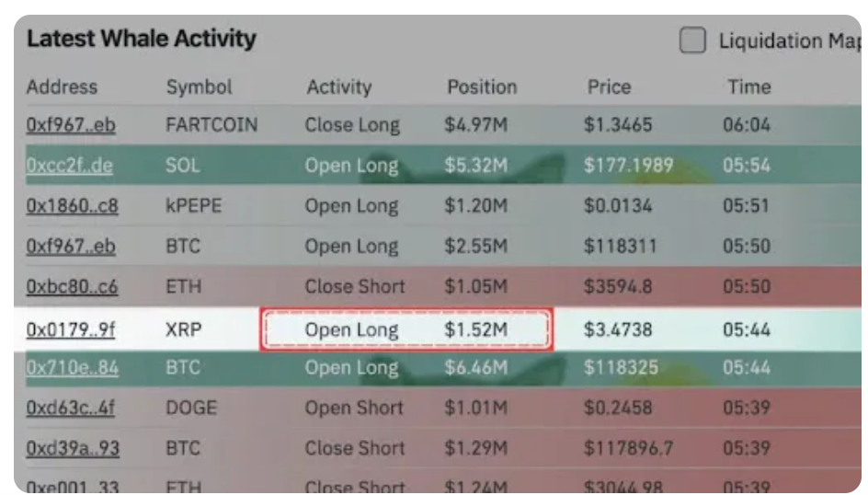The width and height of the screenshot is (868, 495).
Task: Open the 0x0179..9f XRP whale address
Action: [72, 329]
